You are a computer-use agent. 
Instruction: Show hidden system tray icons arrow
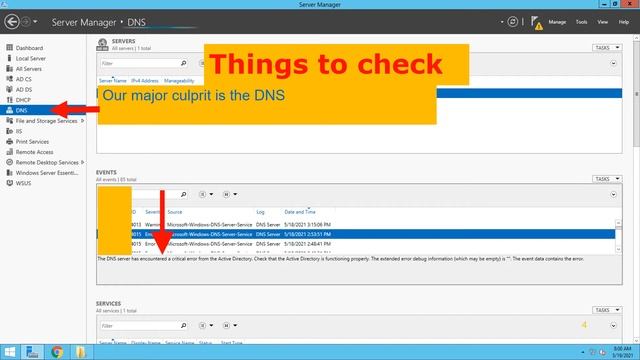[582, 352]
